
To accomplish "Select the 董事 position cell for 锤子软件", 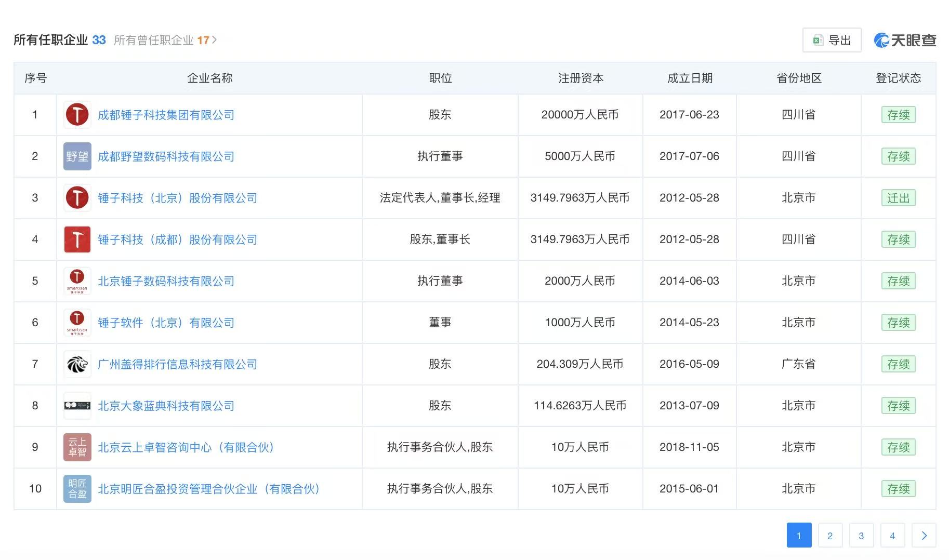I will (440, 323).
